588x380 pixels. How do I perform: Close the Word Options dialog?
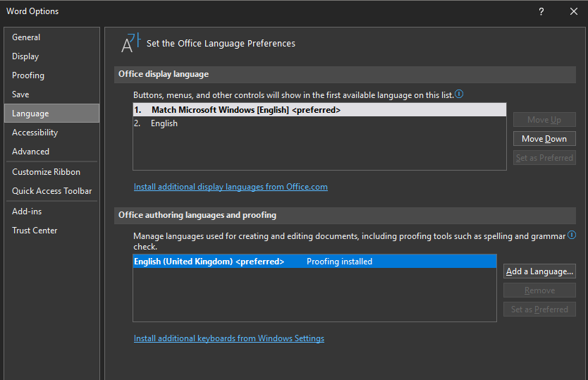click(574, 11)
